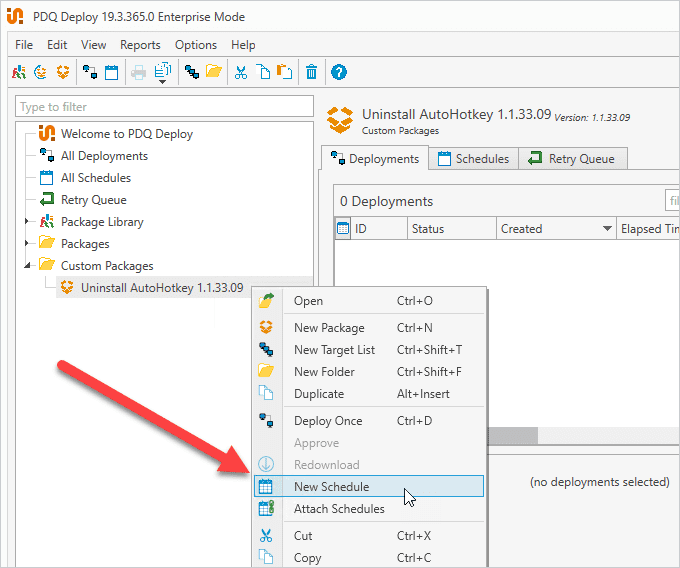Screen dimensions: 680x568
Task: Click the Print toolbar icon
Action: coord(138,72)
